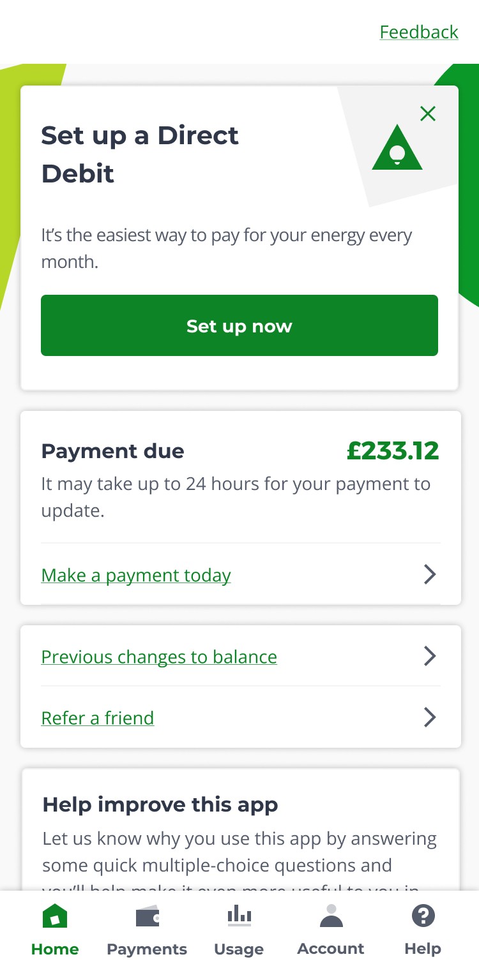Tap the green lightbulb triangle icon
The width and height of the screenshot is (479, 980).
point(397,147)
